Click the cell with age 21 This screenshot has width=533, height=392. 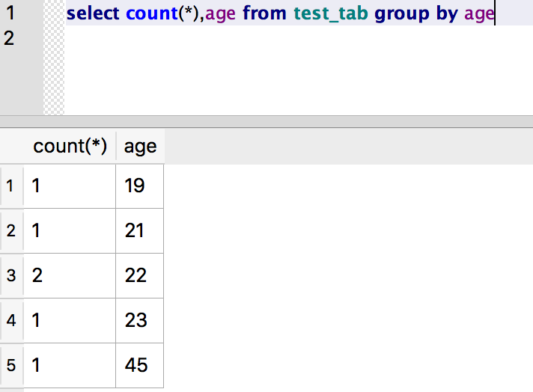pyautogui.click(x=140, y=231)
